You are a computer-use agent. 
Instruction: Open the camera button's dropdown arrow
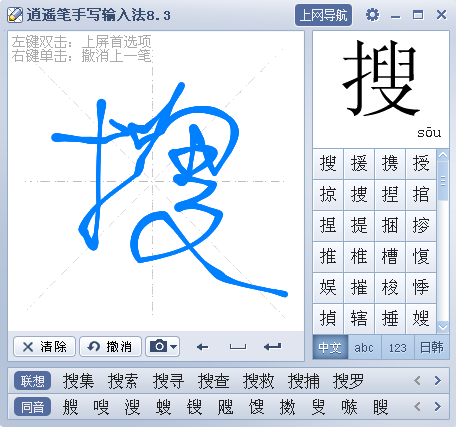(173, 347)
